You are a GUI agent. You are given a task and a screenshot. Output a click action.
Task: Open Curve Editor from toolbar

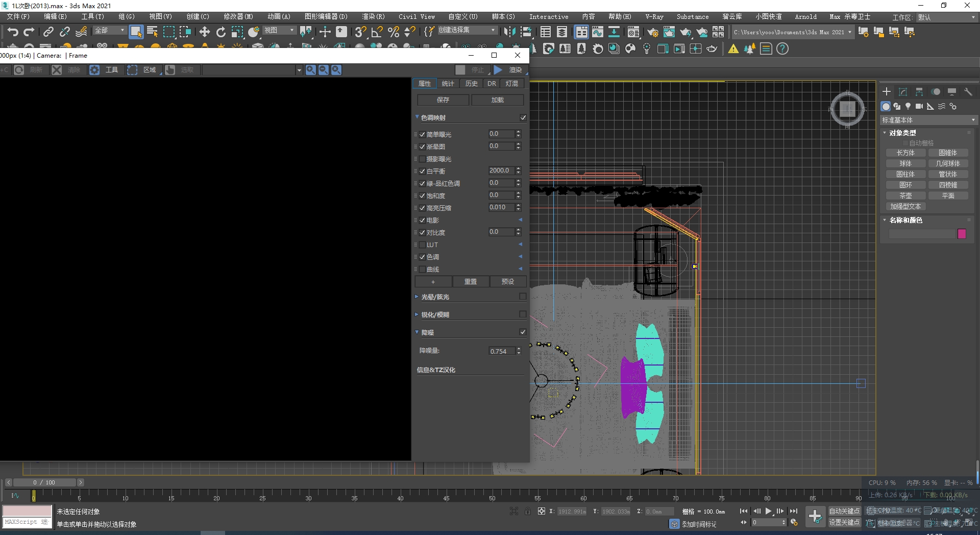(598, 32)
